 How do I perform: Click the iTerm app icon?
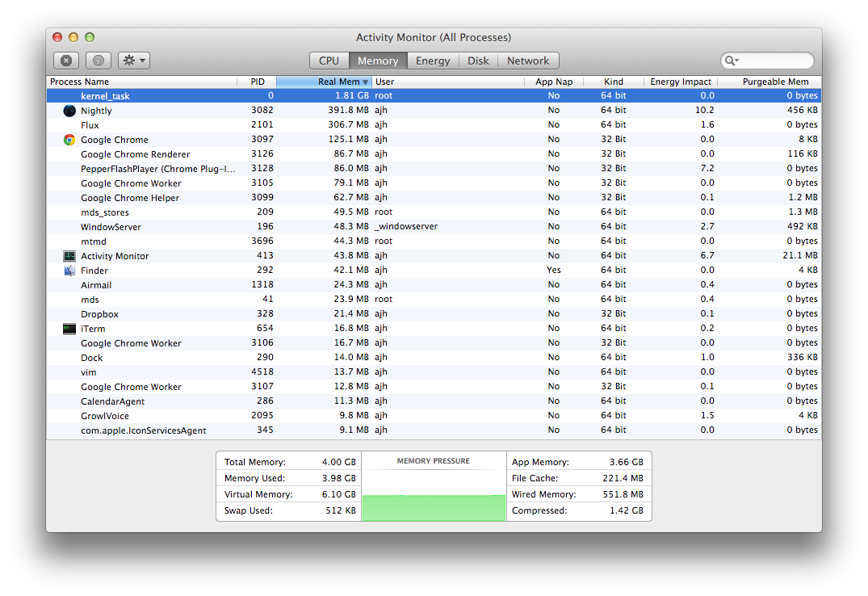pyautogui.click(x=69, y=329)
